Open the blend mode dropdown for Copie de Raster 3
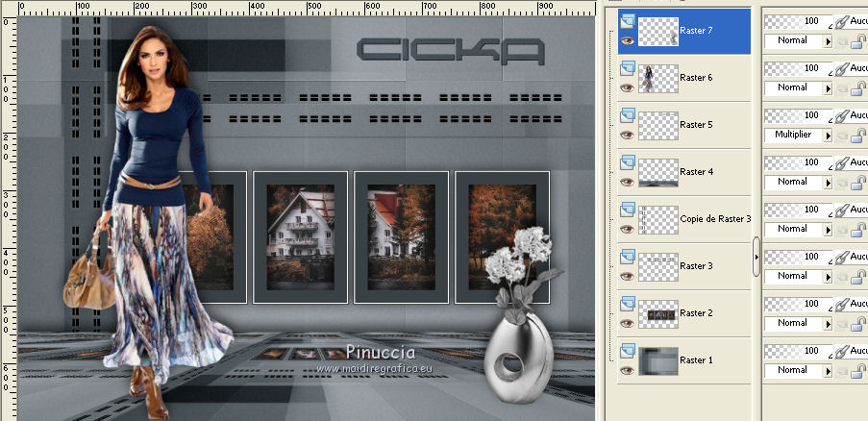868x421 pixels. [798, 229]
